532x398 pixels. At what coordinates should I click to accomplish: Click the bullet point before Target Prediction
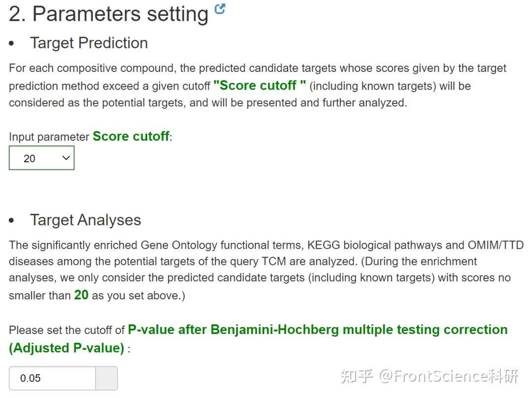(12, 43)
